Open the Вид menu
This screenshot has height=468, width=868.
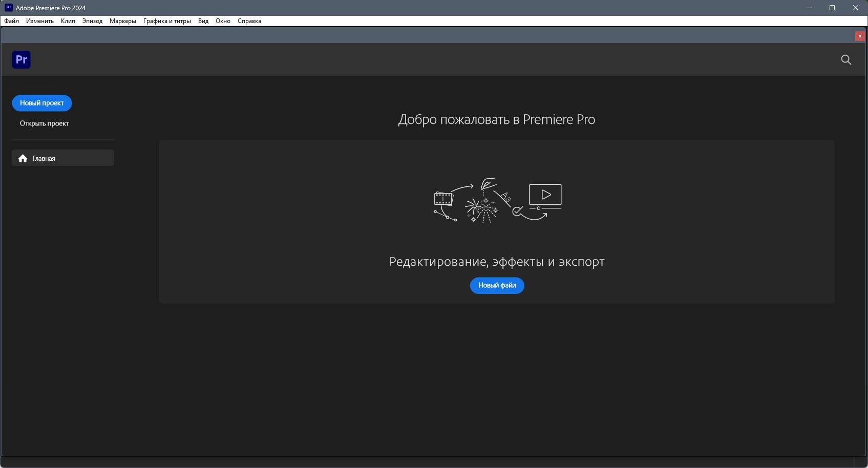point(203,21)
